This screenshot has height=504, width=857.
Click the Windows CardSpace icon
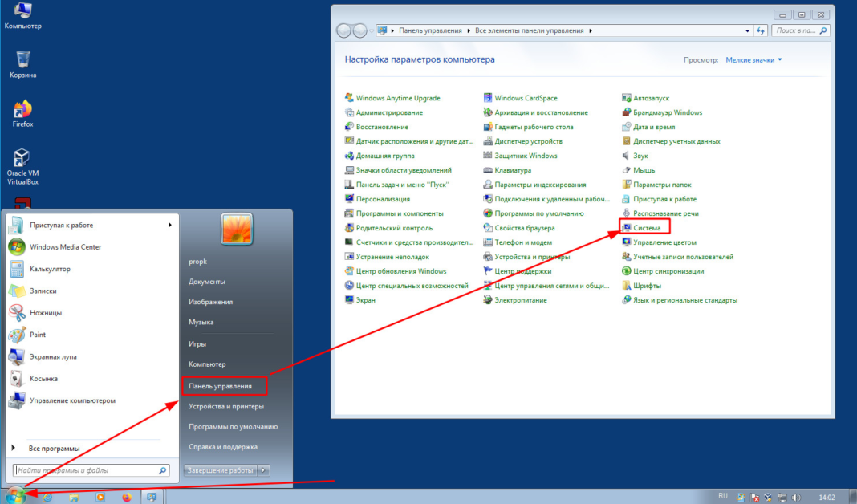(488, 98)
